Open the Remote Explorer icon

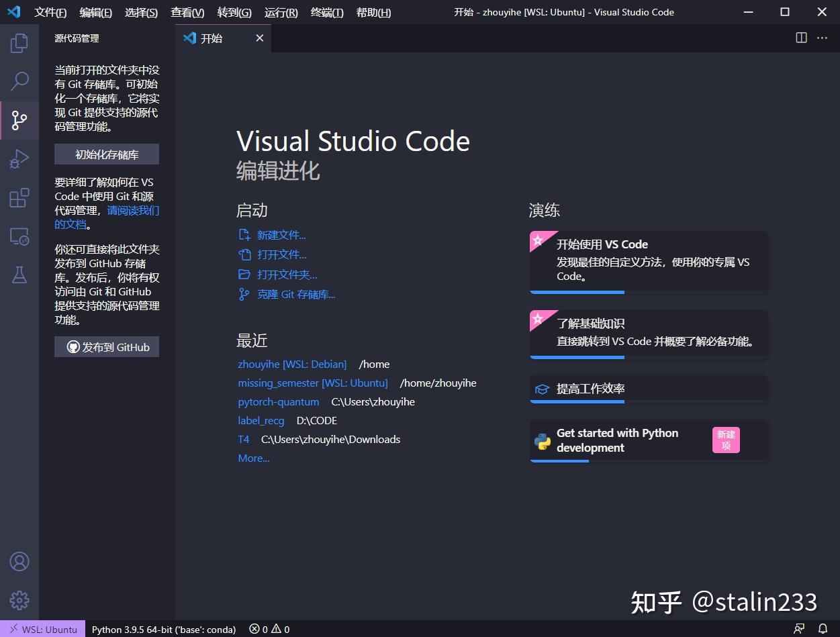(19, 236)
